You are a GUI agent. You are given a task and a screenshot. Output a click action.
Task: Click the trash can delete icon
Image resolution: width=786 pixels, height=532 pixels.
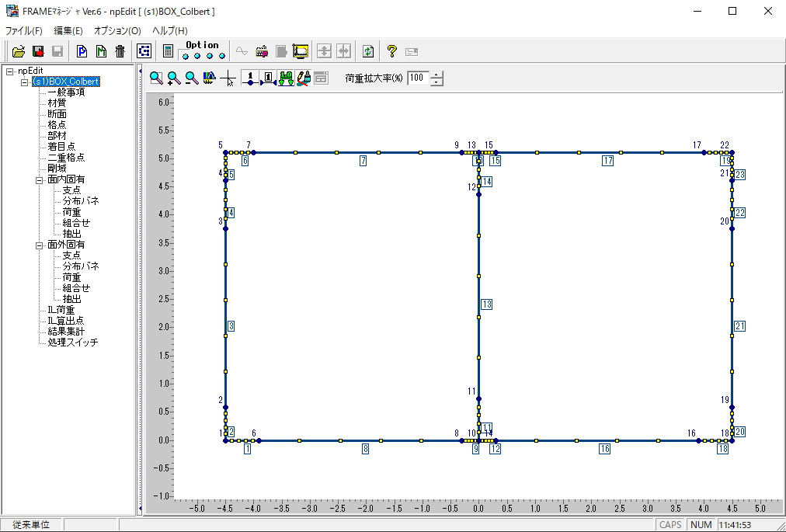click(x=120, y=51)
